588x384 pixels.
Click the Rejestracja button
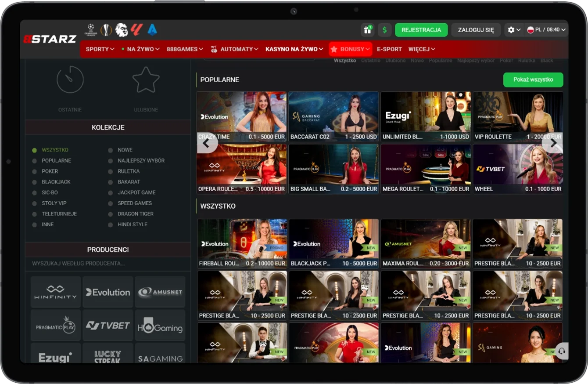point(421,30)
